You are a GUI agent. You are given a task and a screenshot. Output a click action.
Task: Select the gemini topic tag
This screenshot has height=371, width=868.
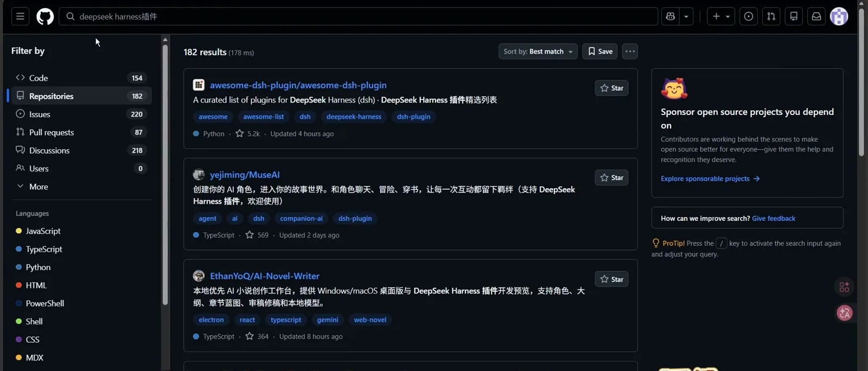point(328,320)
